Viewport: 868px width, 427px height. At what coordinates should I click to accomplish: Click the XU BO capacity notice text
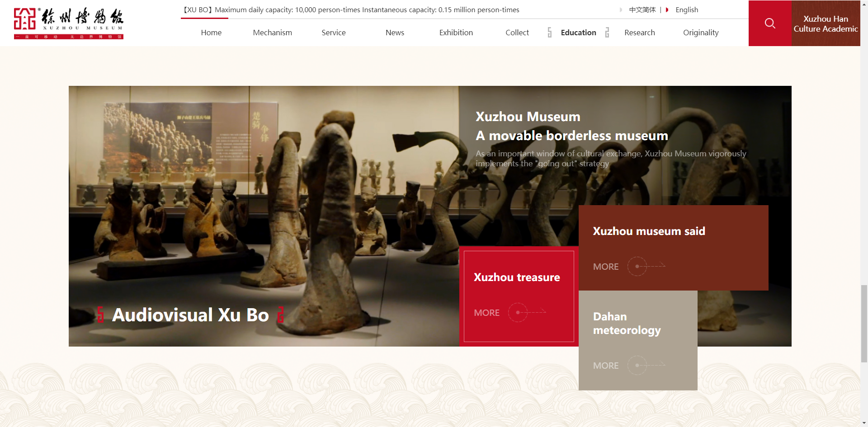(x=351, y=9)
